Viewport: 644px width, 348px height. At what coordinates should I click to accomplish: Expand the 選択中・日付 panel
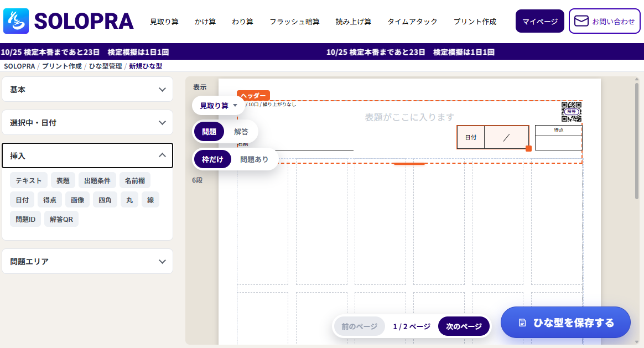[x=87, y=122]
